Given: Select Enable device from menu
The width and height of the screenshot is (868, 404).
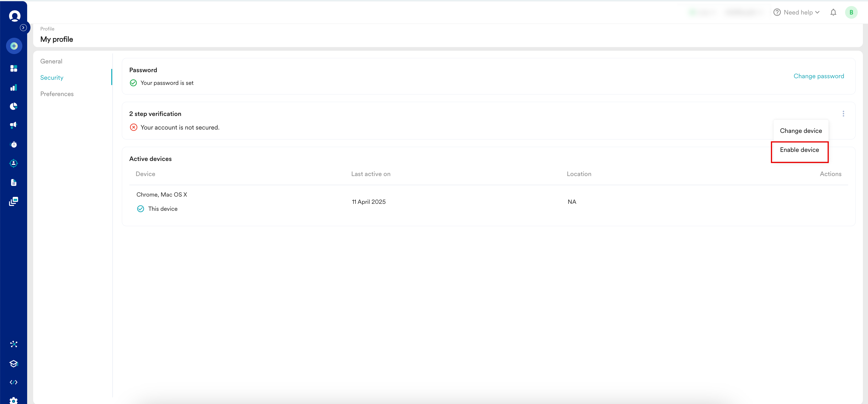Looking at the screenshot, I should pos(799,150).
